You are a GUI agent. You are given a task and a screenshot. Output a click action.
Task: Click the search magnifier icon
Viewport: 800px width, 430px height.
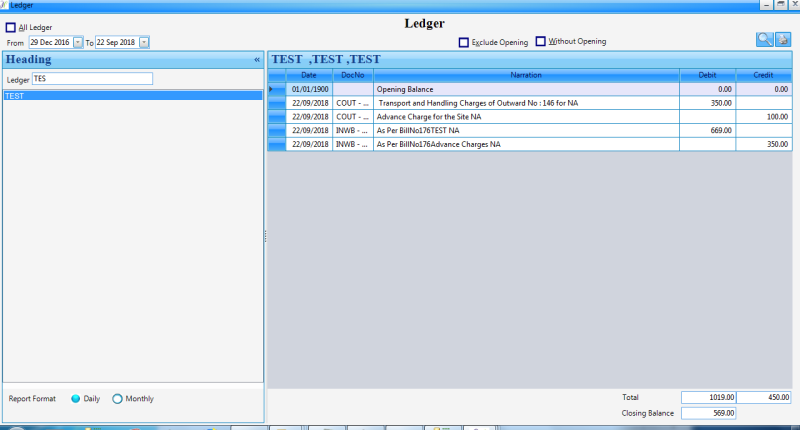point(765,40)
